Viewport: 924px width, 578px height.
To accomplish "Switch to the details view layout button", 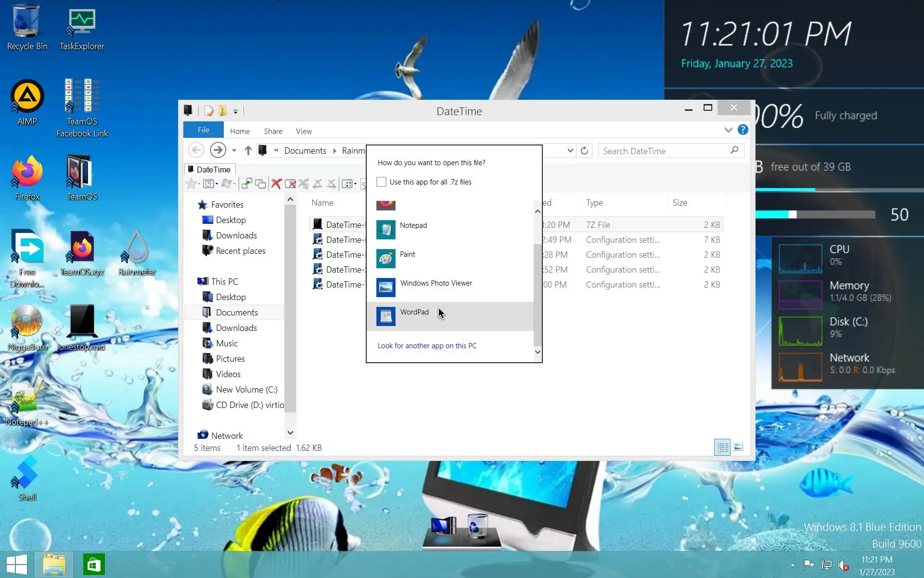I will [722, 447].
